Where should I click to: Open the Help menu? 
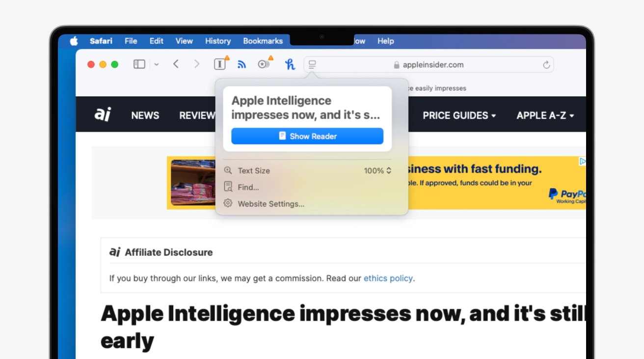(x=386, y=41)
